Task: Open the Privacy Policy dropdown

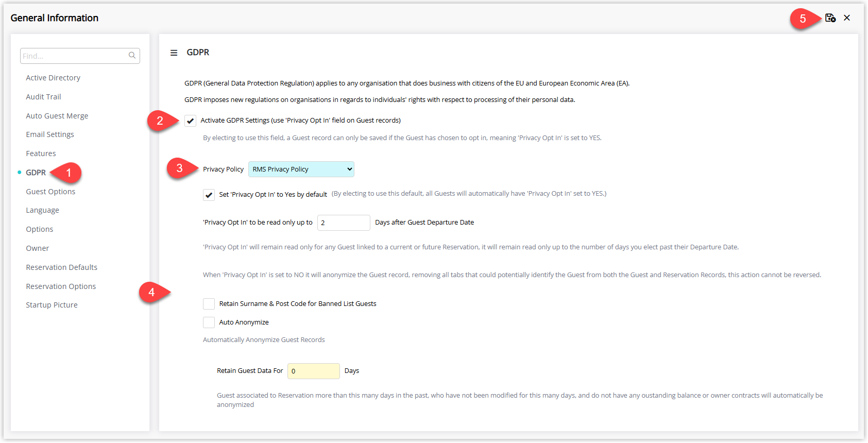Action: point(301,169)
